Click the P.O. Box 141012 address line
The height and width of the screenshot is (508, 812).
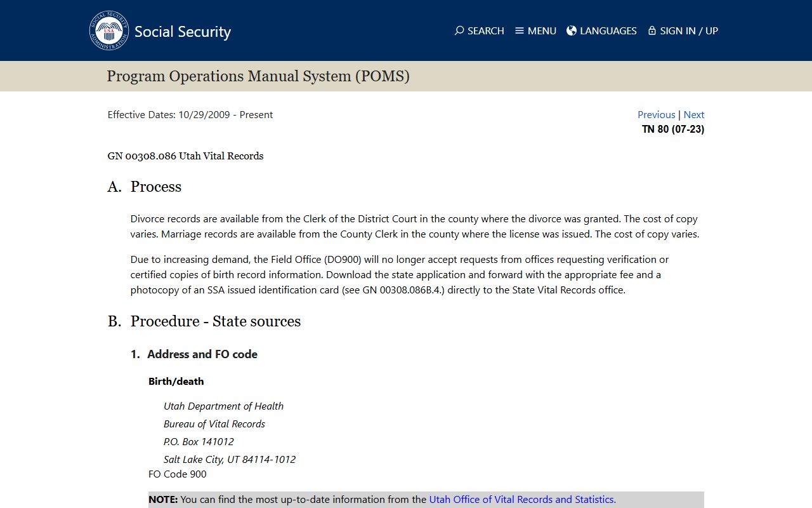coord(199,441)
